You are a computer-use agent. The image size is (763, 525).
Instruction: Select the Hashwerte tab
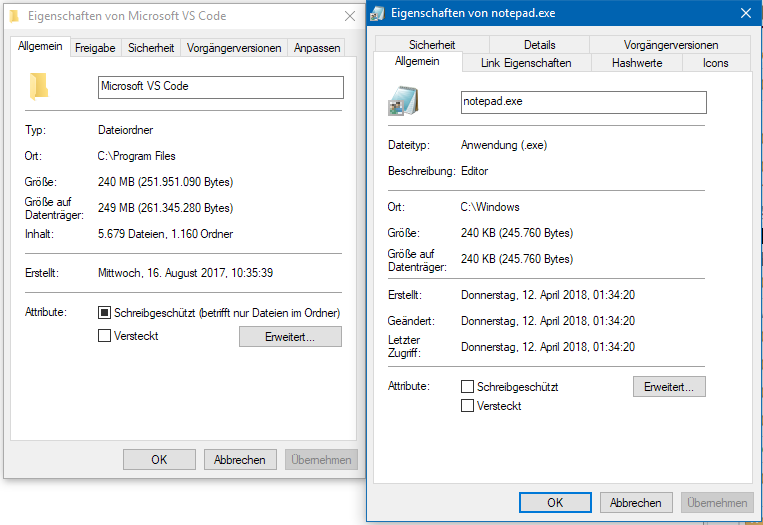tap(635, 63)
